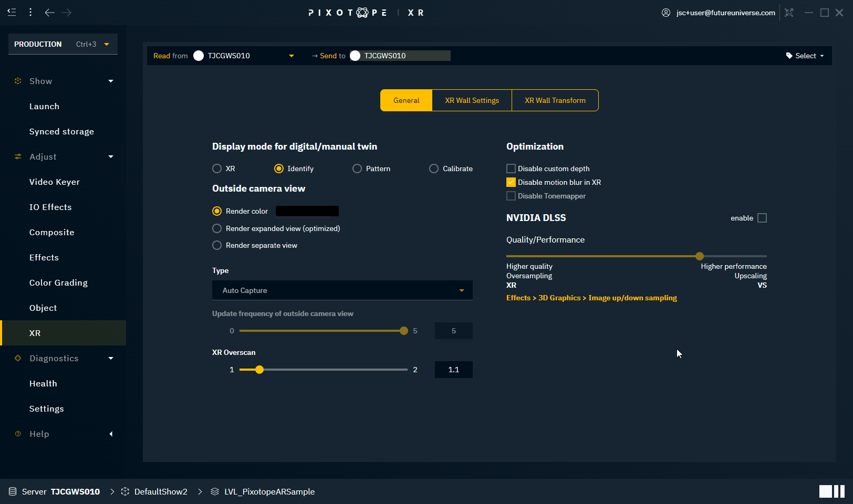The height and width of the screenshot is (504, 853).
Task: Toggle Disable Tonemapper checkbox
Action: click(511, 196)
